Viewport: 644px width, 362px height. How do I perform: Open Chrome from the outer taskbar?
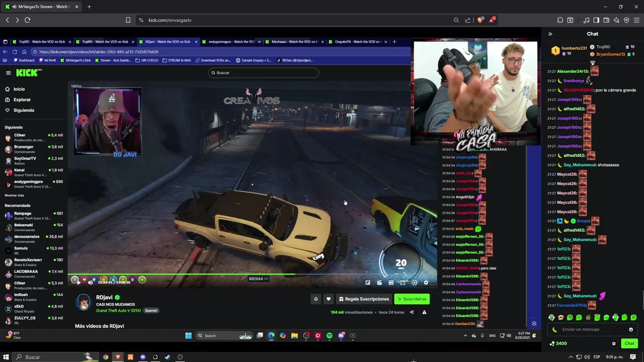106,357
